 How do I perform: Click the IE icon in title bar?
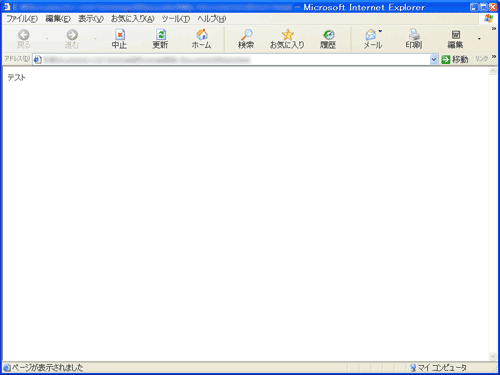7,7
